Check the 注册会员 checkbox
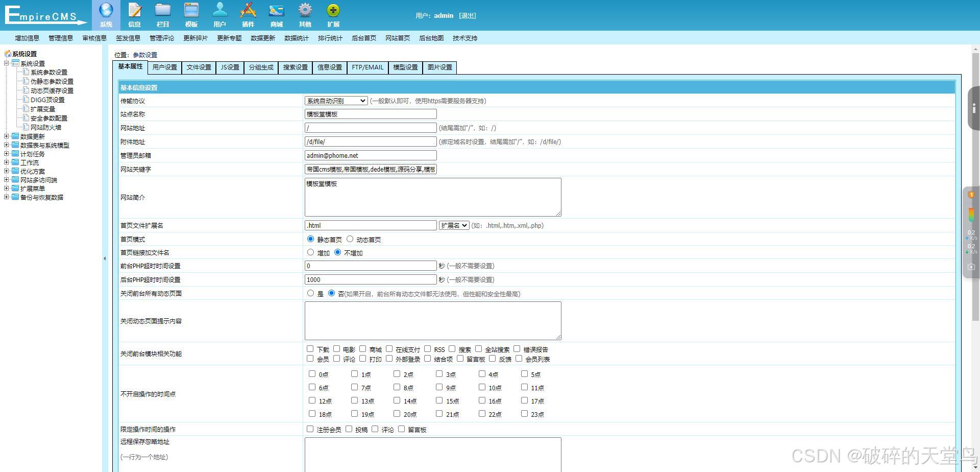The image size is (980, 472). [x=310, y=429]
